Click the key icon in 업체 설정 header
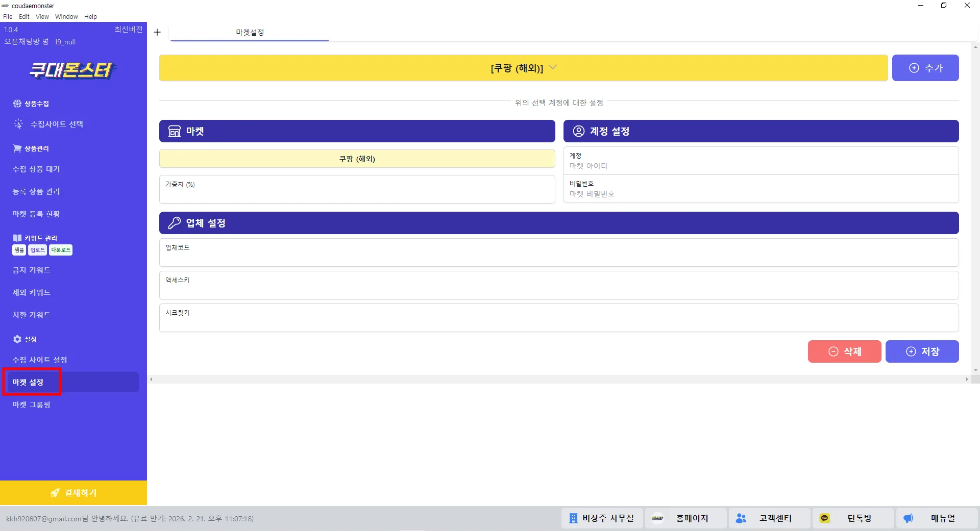 click(x=175, y=223)
